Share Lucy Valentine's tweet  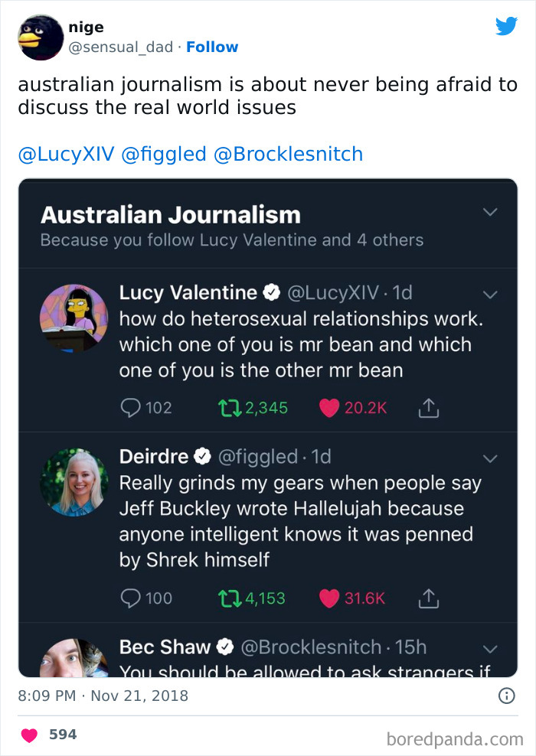coord(429,408)
